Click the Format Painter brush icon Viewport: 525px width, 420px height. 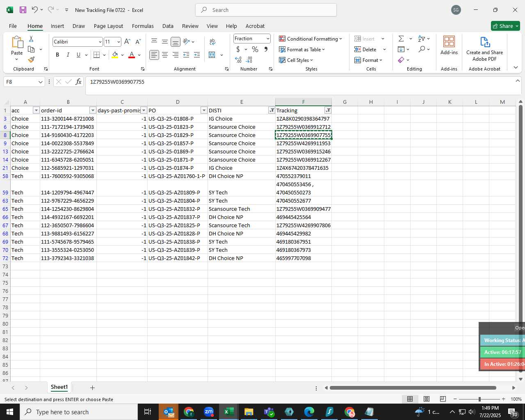pyautogui.click(x=31, y=60)
